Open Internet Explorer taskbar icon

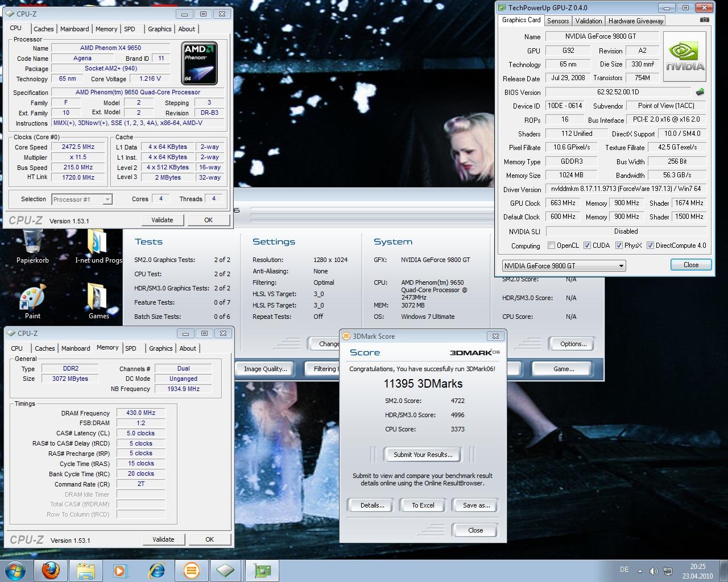pyautogui.click(x=155, y=570)
